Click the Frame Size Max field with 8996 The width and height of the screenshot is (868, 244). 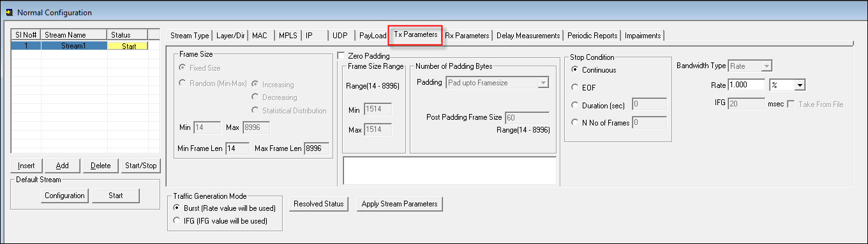[x=255, y=128]
